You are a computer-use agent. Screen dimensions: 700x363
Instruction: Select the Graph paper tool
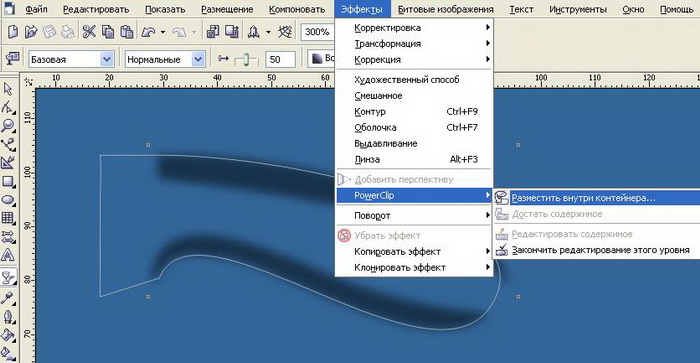8,218
